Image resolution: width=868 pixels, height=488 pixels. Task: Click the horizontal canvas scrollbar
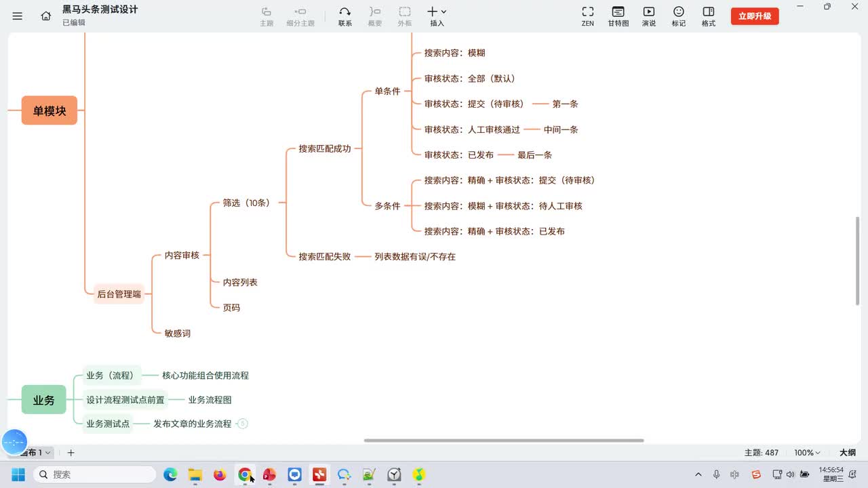(x=504, y=441)
